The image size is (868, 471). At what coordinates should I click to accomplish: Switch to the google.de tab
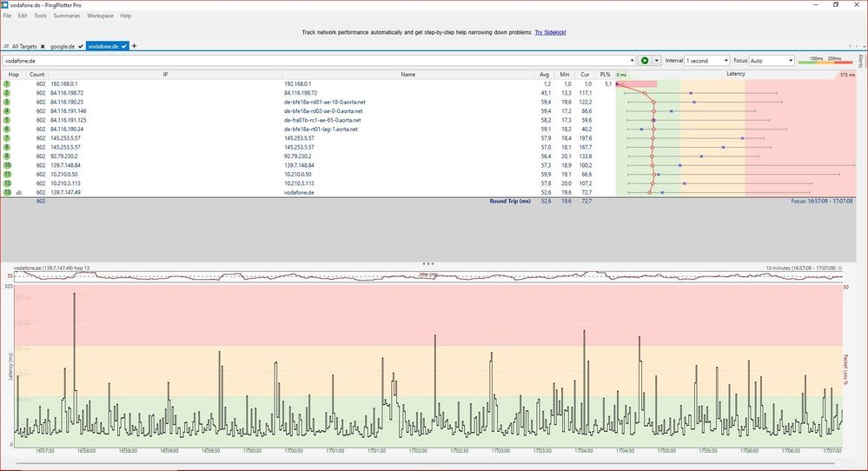(62, 46)
